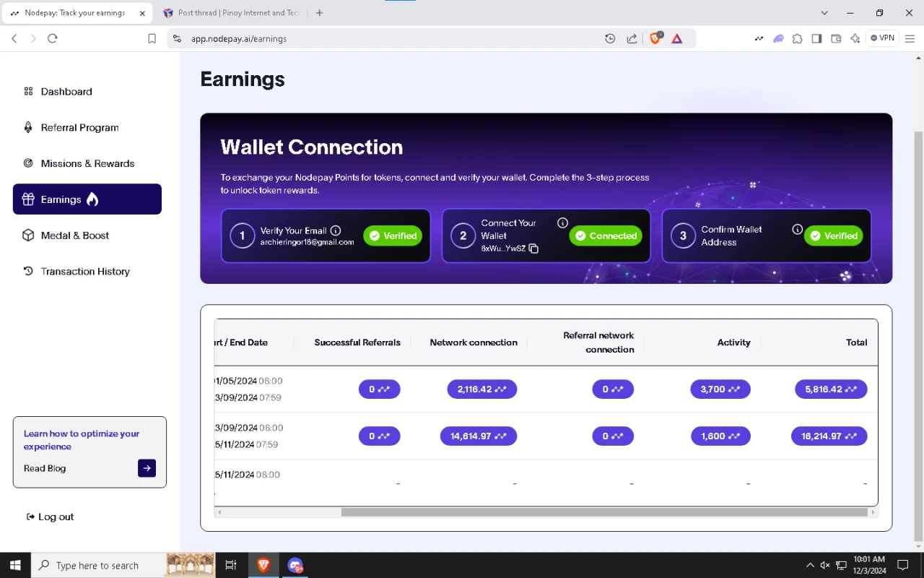Click the Read Blog text
This screenshot has width=924, height=578.
coord(45,468)
